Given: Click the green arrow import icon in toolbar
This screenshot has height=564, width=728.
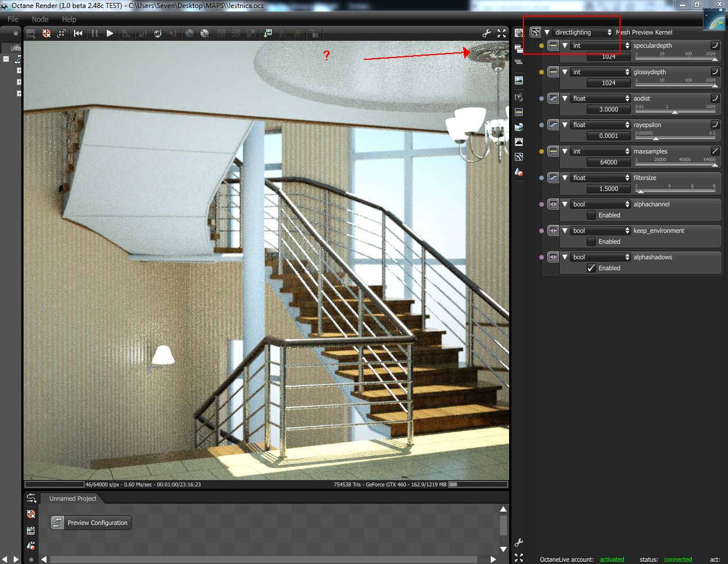Looking at the screenshot, I should pyautogui.click(x=268, y=33).
